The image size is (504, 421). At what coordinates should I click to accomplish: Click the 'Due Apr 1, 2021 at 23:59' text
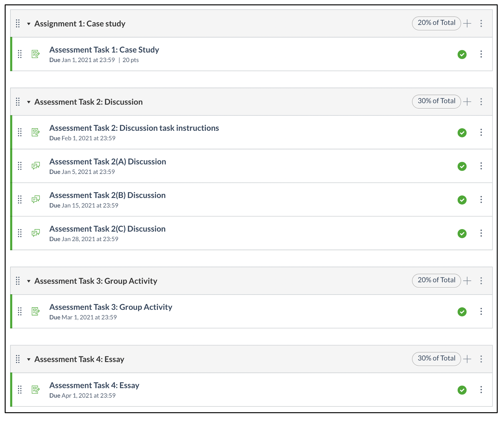(x=83, y=396)
